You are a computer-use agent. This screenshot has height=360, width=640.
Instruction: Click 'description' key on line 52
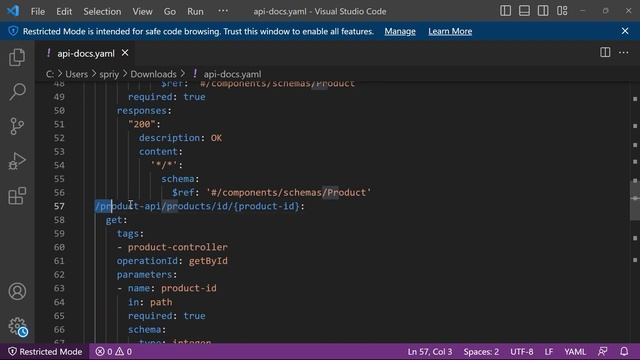169,138
